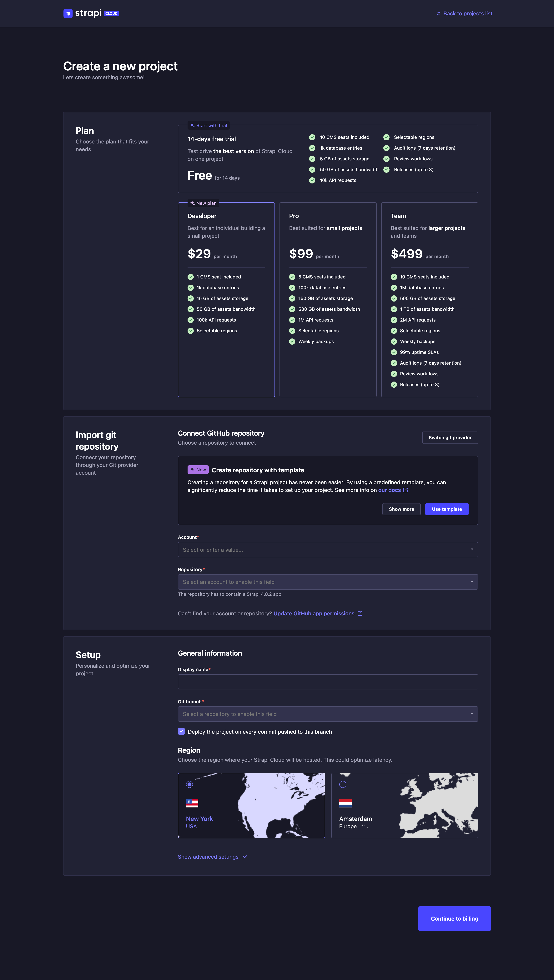The width and height of the screenshot is (554, 980).
Task: Open Update GitHub app permissions via its external-link icon
Action: tap(360, 614)
